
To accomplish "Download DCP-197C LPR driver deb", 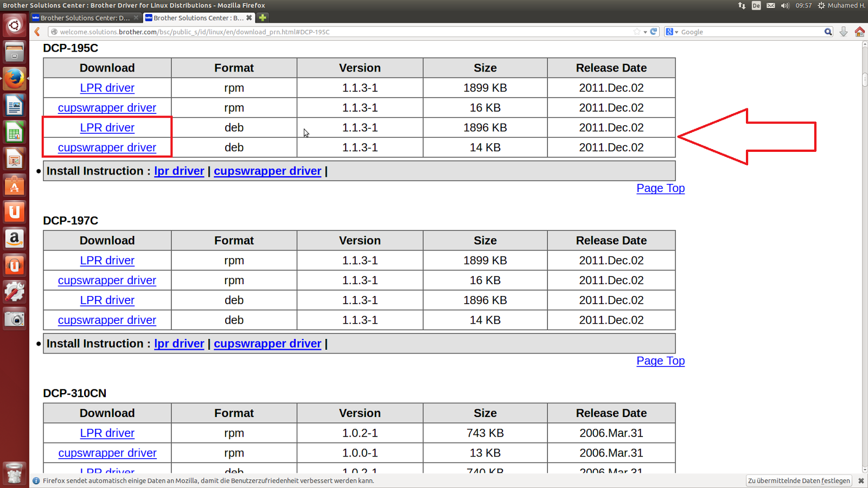I will [107, 300].
